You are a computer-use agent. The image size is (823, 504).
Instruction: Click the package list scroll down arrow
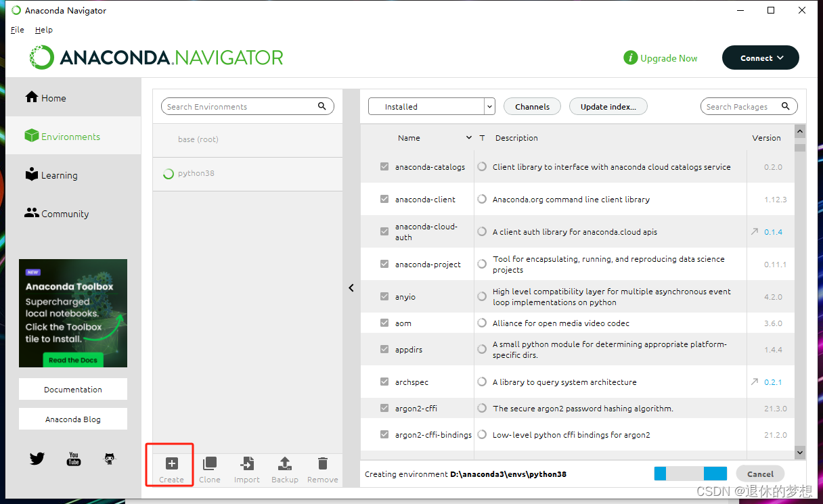[800, 452]
